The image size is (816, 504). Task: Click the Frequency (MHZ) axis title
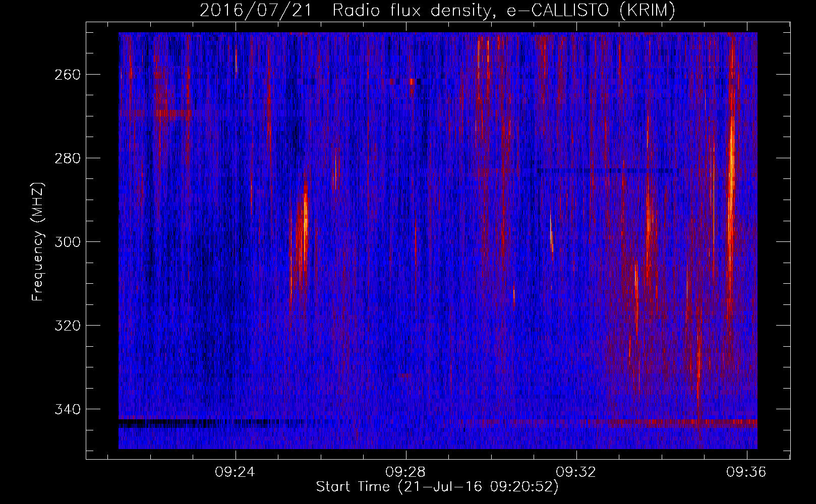[x=38, y=241]
